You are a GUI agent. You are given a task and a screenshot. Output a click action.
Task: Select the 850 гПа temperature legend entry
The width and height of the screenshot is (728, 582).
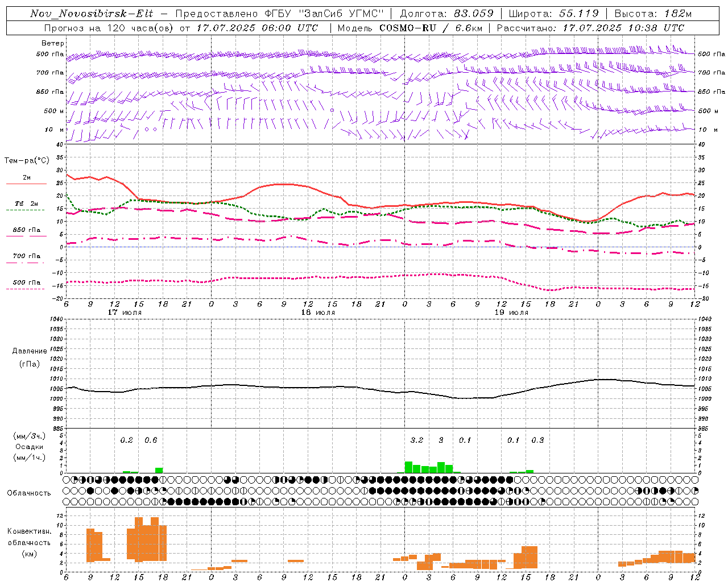27,230
